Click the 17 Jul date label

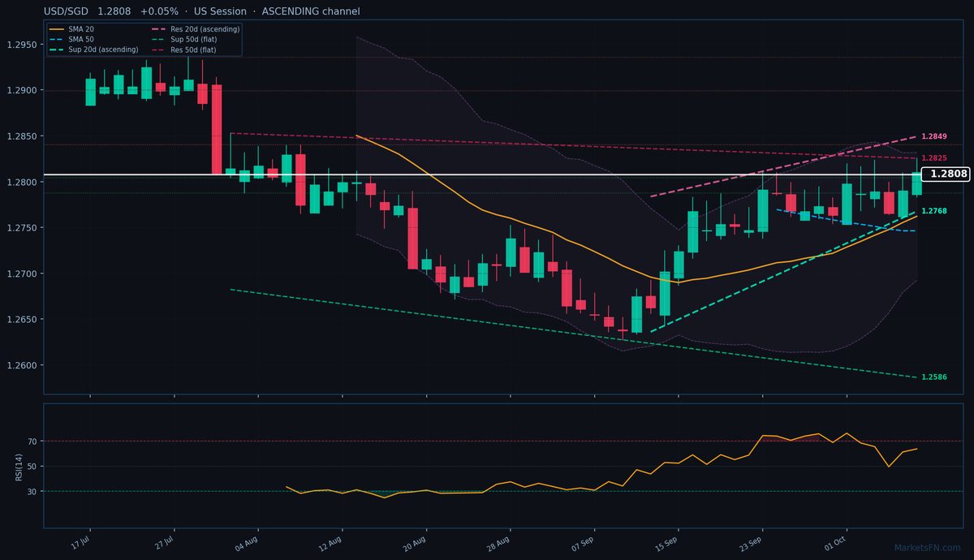[x=80, y=542]
